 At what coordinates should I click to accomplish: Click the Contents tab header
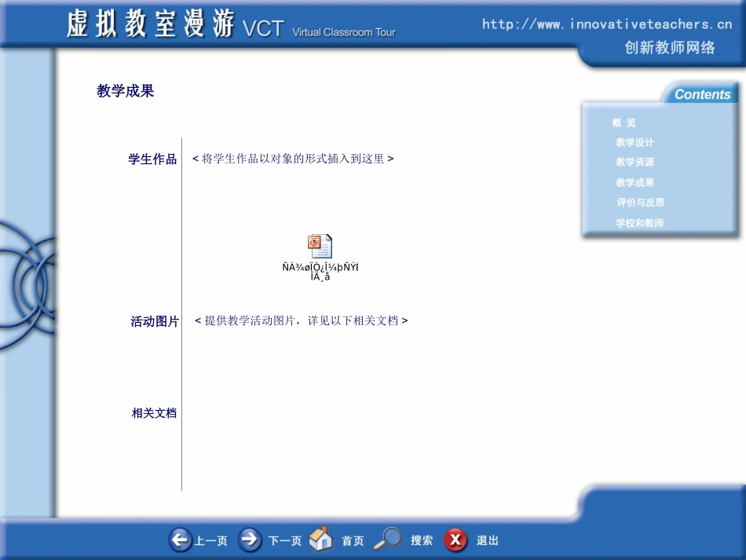click(x=702, y=94)
